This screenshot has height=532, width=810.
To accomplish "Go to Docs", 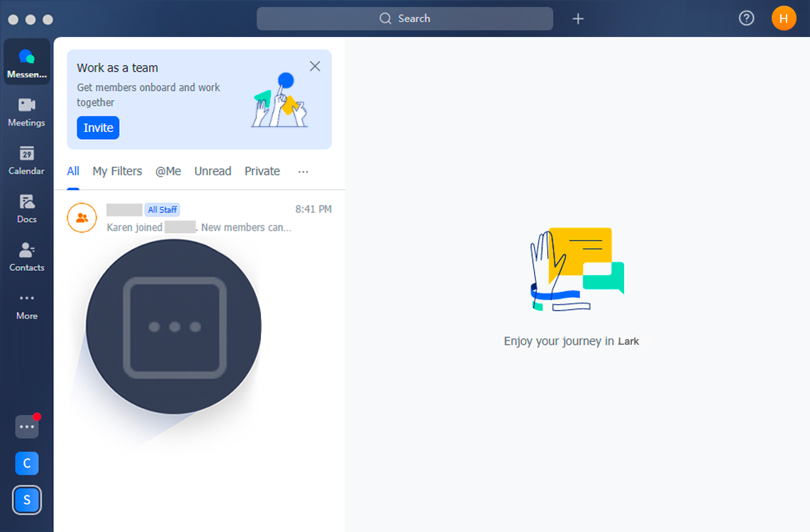I will pyautogui.click(x=27, y=208).
